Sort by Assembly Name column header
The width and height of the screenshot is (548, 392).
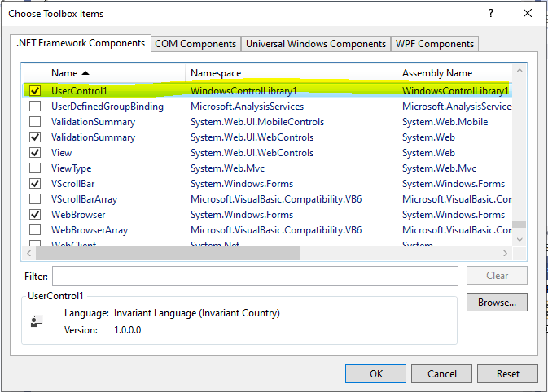454,73
